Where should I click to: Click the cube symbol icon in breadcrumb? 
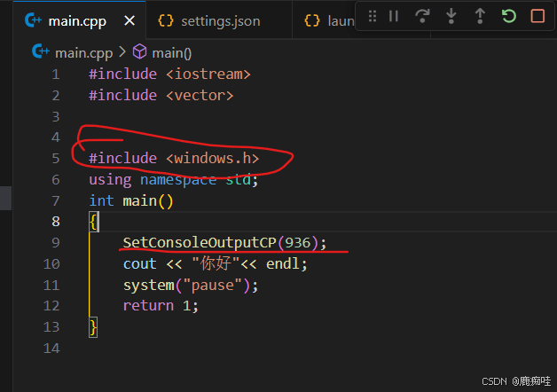pos(139,51)
